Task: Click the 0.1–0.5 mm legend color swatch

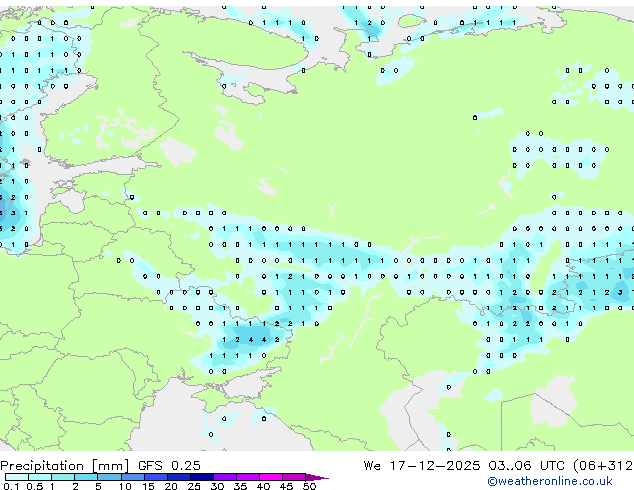Action: click(17, 477)
